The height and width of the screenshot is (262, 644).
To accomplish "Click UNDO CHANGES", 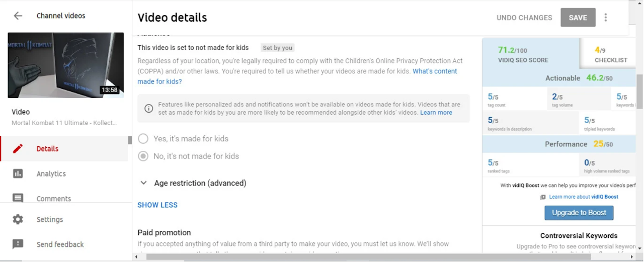I will tap(524, 18).
